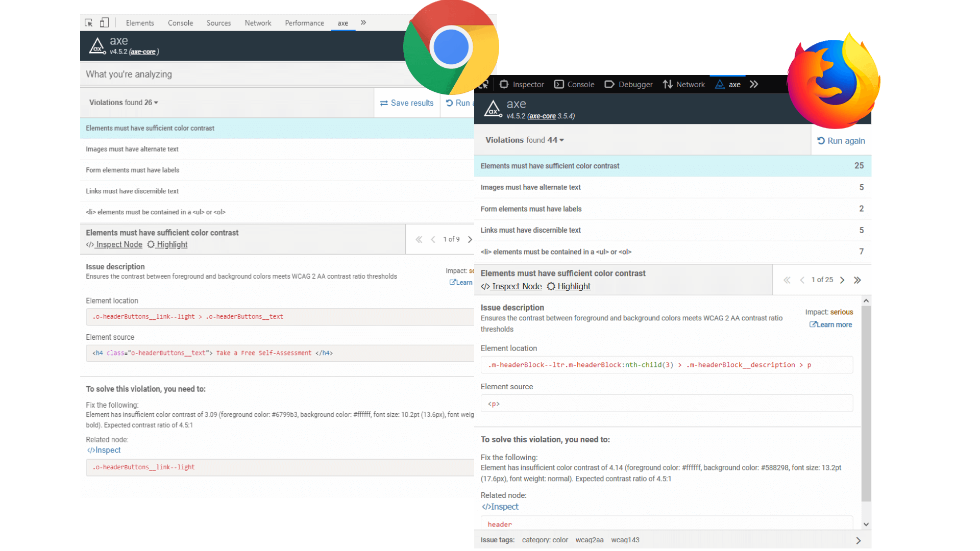
Task: Select color contrast row with count 25
Action: coord(673,166)
